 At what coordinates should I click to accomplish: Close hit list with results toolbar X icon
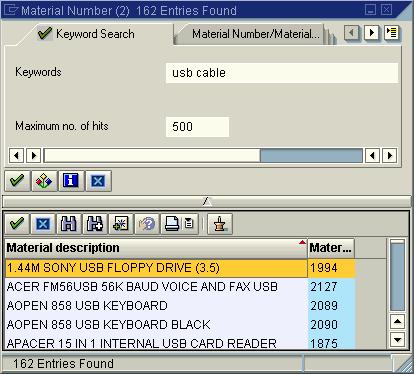tap(43, 224)
